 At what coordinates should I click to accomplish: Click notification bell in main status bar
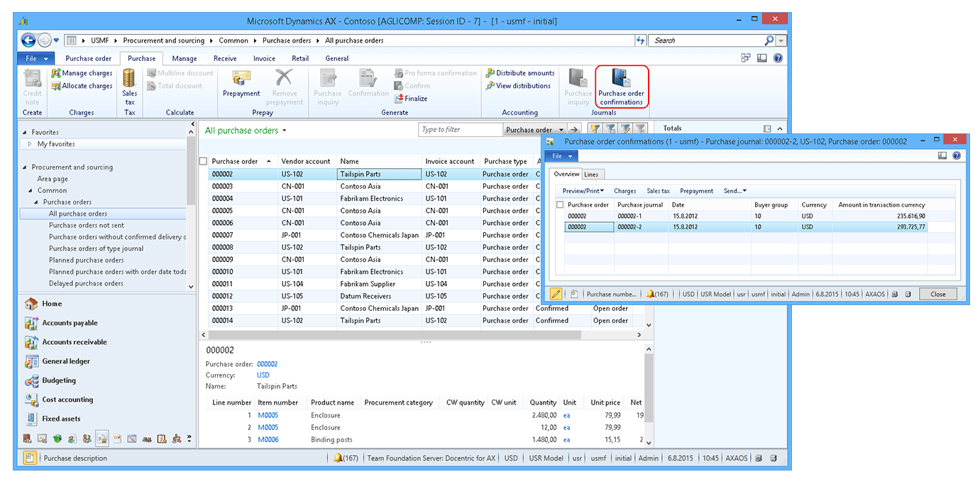(338, 458)
